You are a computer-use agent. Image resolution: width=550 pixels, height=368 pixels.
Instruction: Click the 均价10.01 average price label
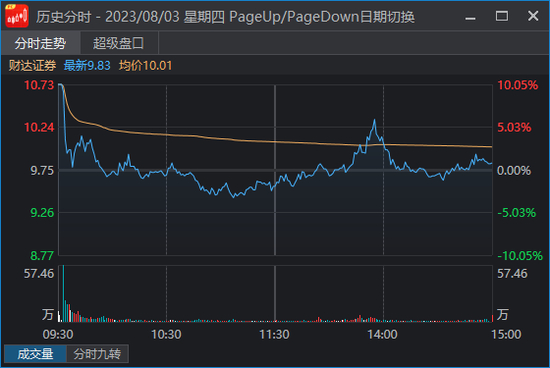(146, 66)
